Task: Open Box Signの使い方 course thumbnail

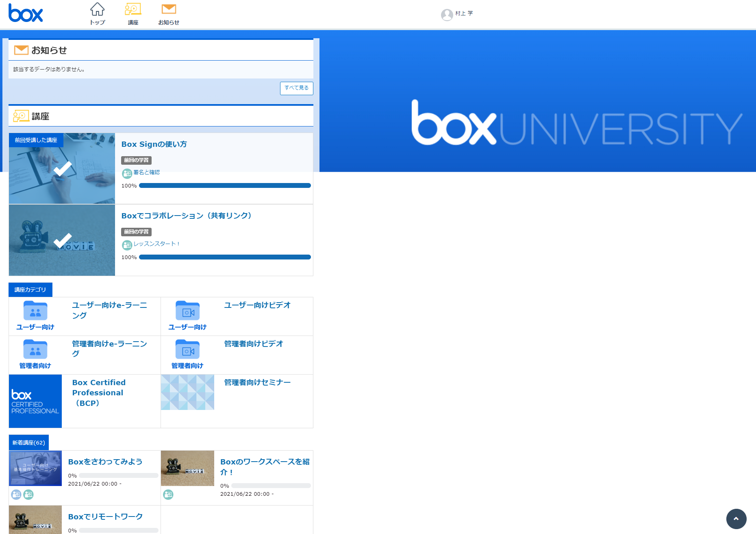Action: pos(62,168)
